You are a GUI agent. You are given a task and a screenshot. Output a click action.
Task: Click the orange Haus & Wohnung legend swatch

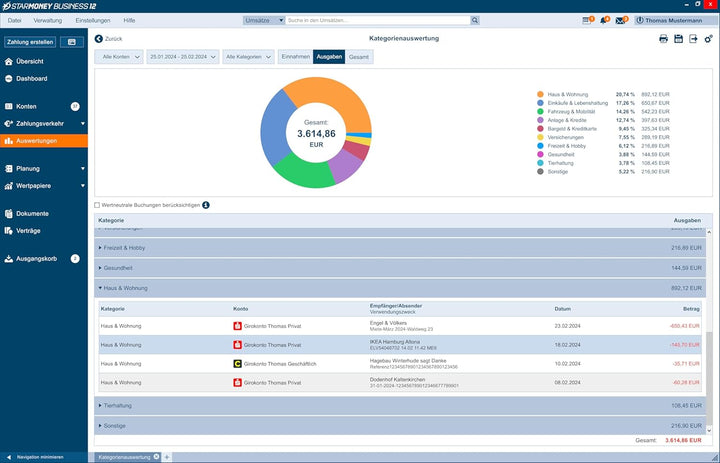click(x=540, y=94)
